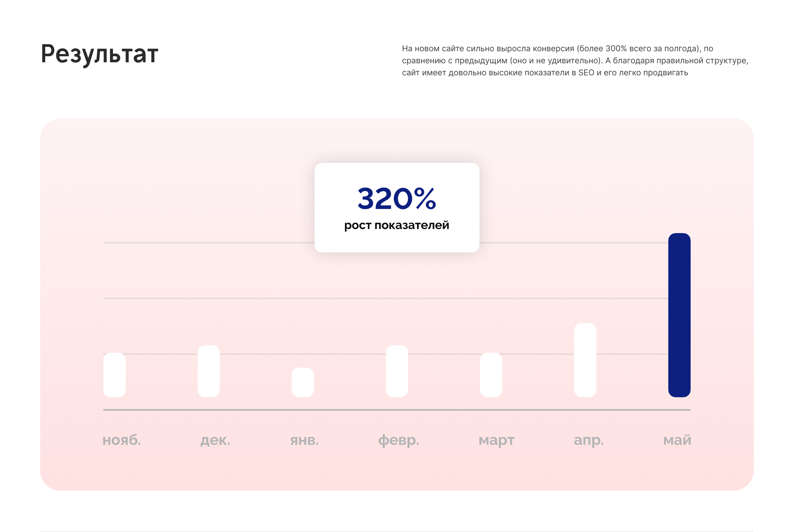Click the dark blue май bar
The image size is (794, 532).
679,315
